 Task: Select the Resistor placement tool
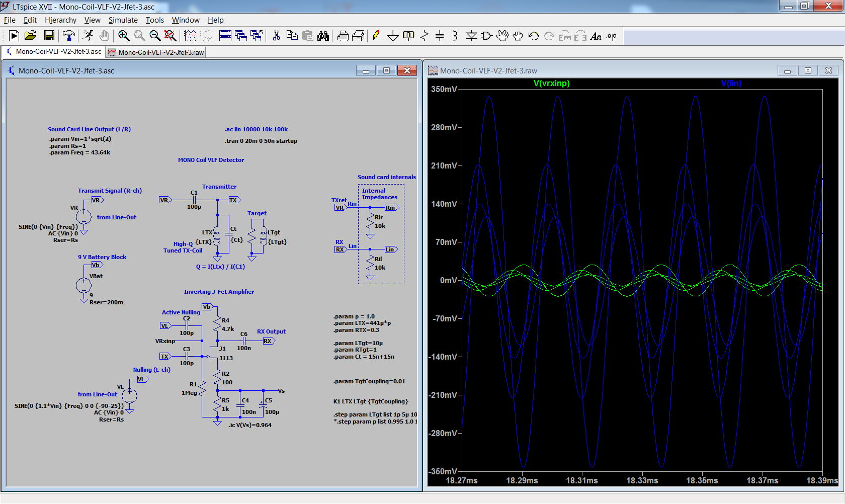[424, 36]
